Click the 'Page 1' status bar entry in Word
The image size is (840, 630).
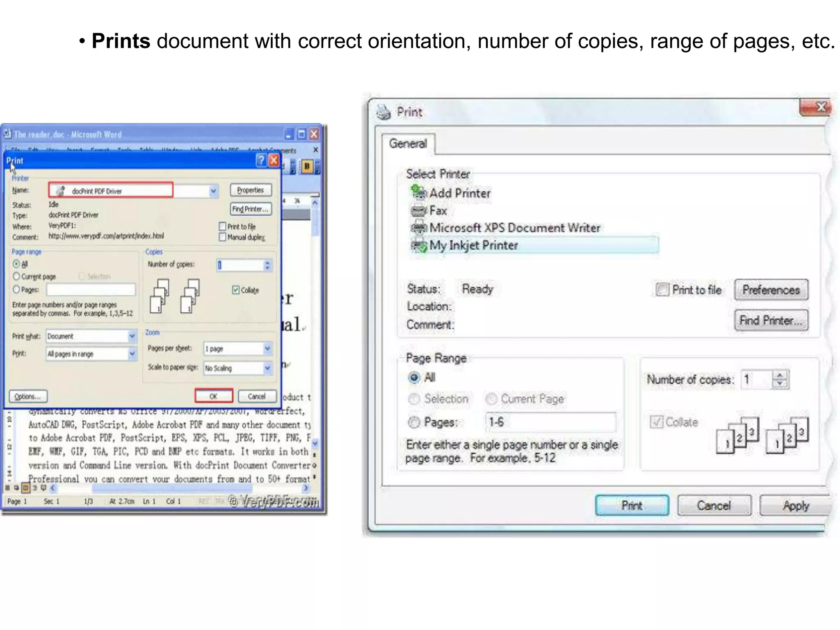pyautogui.click(x=17, y=501)
